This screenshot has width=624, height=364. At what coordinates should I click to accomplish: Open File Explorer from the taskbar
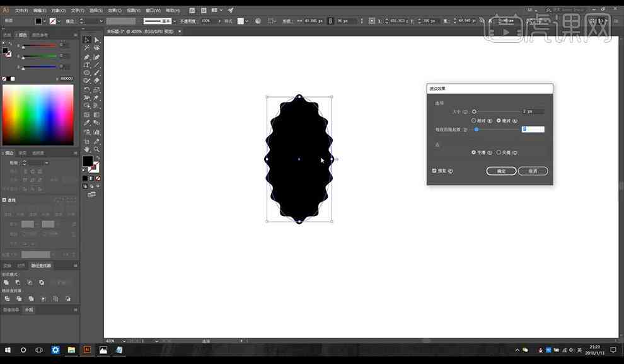(71, 350)
